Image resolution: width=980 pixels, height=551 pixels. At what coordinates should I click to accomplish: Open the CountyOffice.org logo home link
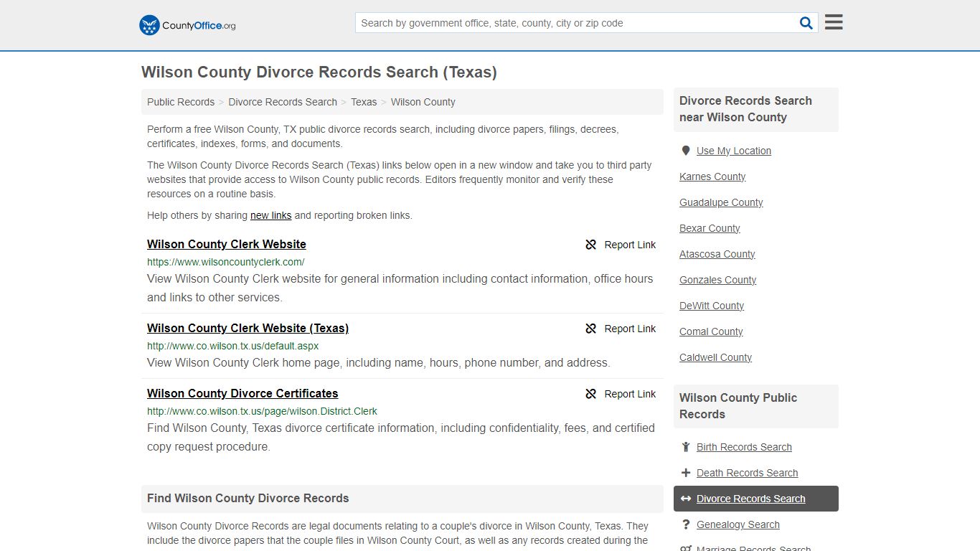[x=187, y=25]
